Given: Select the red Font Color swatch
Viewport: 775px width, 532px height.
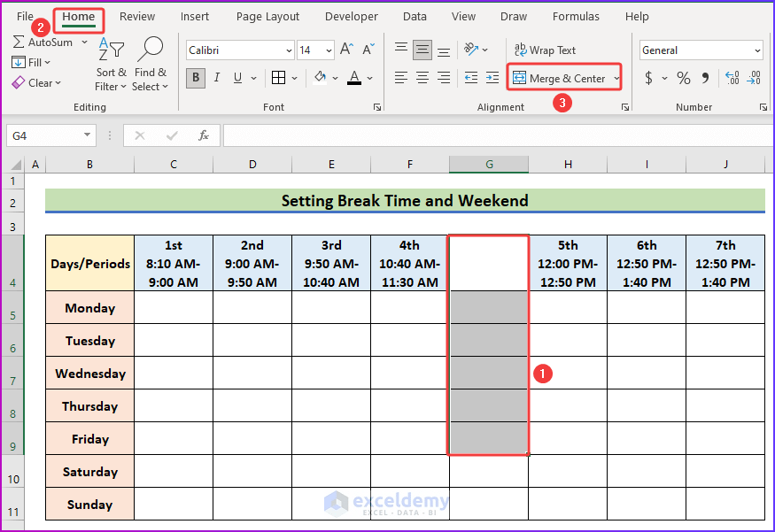Looking at the screenshot, I should [353, 78].
